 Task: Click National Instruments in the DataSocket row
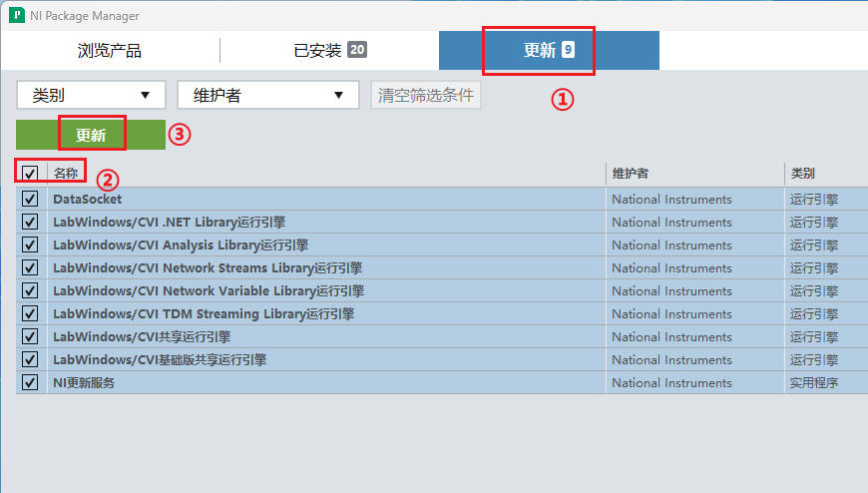[671, 200]
